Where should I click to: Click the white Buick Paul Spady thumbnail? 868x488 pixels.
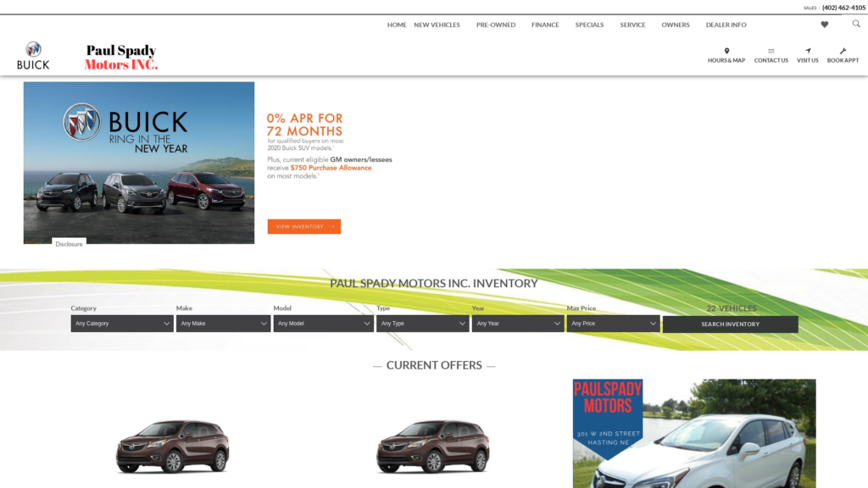click(693, 433)
